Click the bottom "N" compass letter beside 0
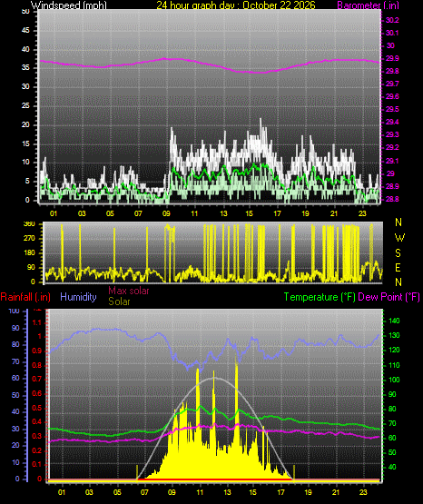This screenshot has width=423, height=504. click(x=398, y=282)
